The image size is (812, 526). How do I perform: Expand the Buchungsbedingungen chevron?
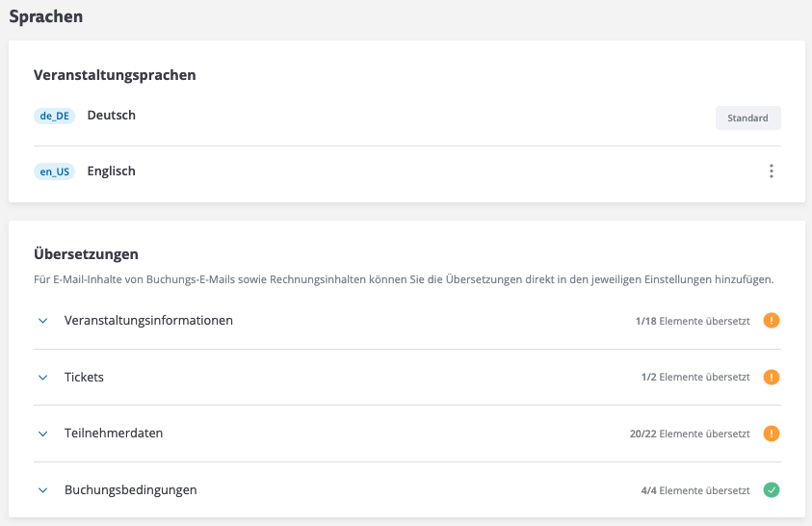click(42, 490)
